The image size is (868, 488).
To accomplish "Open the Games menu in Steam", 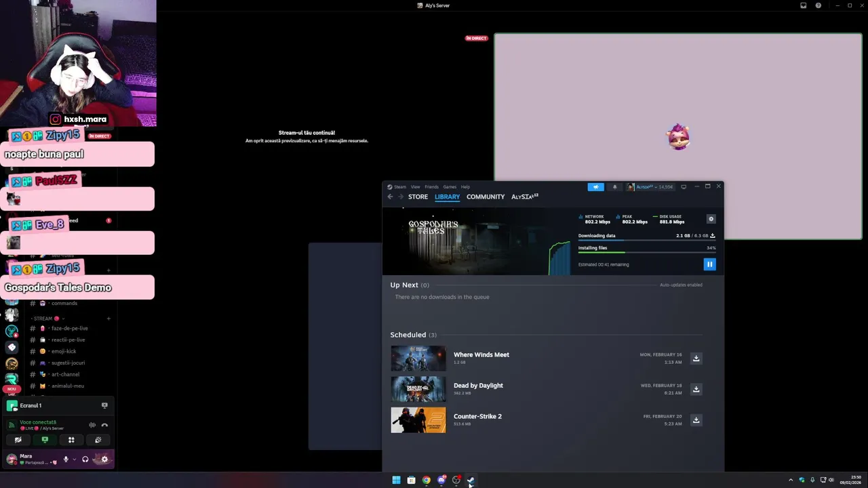I will pyautogui.click(x=450, y=187).
